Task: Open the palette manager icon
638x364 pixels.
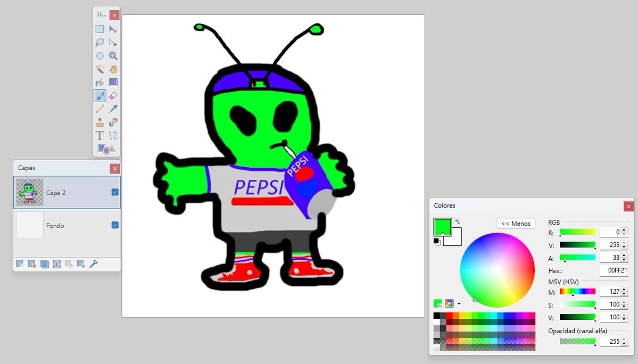Action: [x=449, y=303]
